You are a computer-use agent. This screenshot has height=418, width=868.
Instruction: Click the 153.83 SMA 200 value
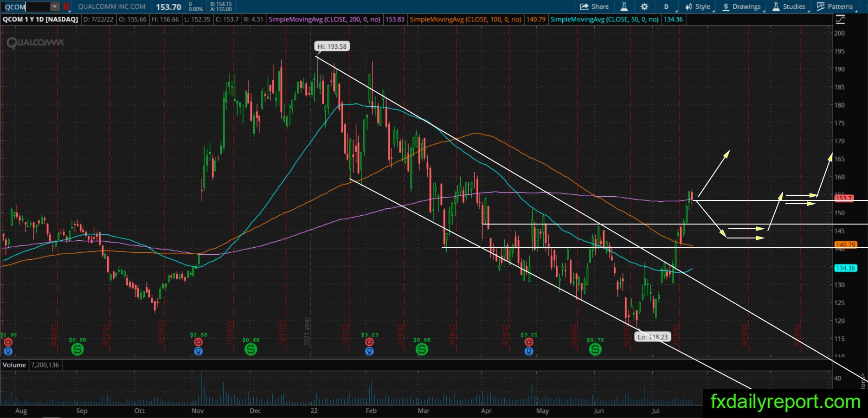(395, 19)
